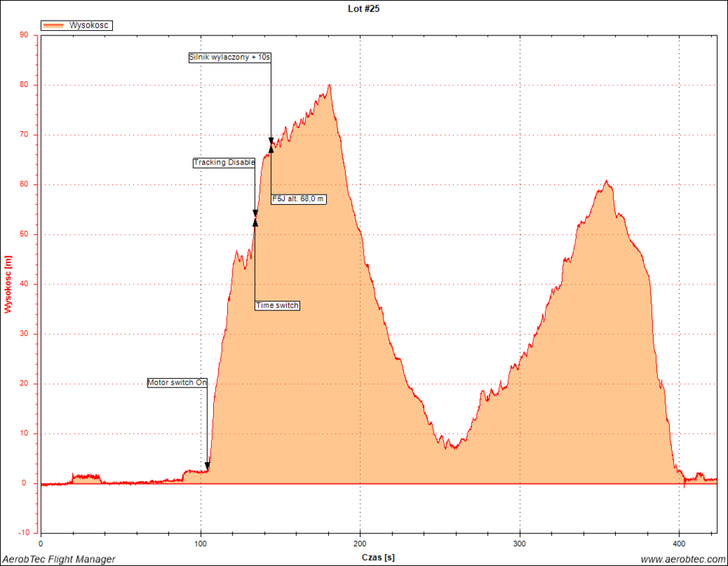The image size is (728, 566).
Task: Click the Wysokosc legend color swatch
Action: (x=55, y=25)
